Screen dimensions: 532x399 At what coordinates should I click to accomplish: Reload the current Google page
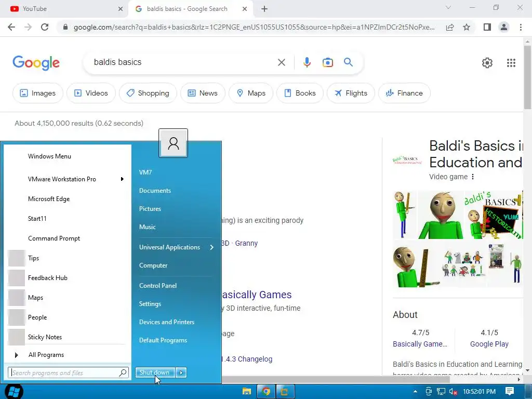click(x=45, y=27)
